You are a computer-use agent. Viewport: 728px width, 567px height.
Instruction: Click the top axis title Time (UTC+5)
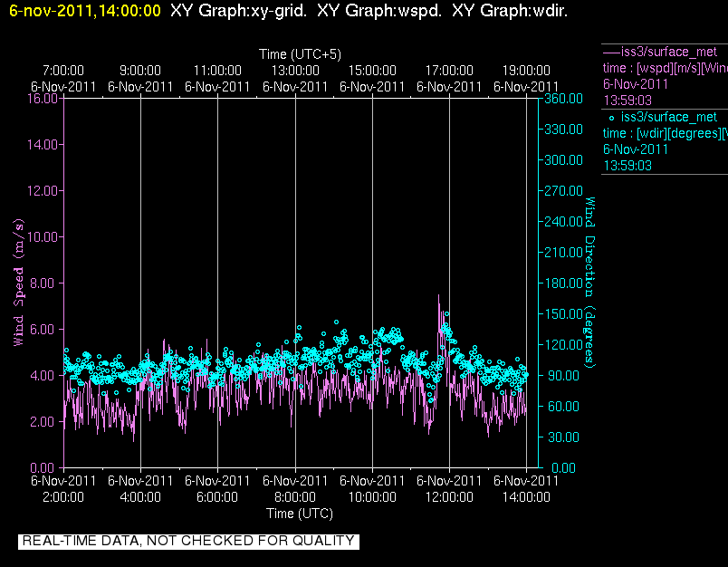click(300, 54)
